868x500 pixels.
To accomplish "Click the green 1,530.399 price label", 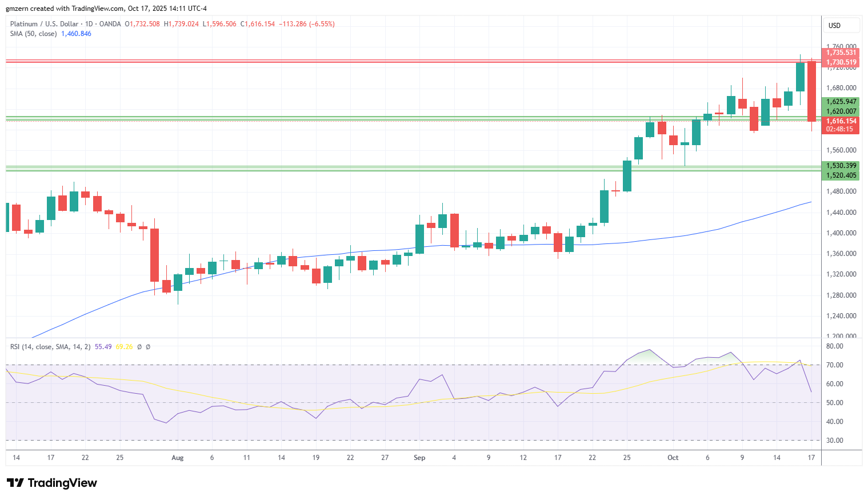I will pyautogui.click(x=841, y=166).
